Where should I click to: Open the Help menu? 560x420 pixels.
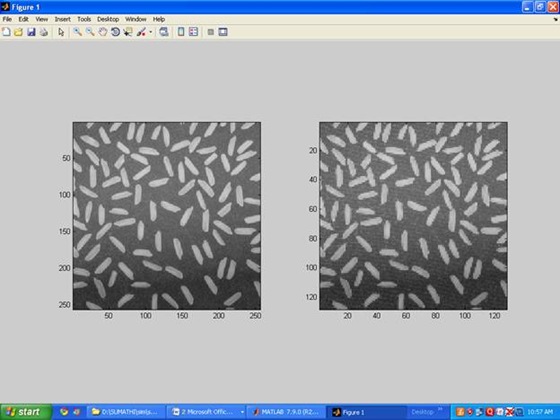tap(159, 19)
